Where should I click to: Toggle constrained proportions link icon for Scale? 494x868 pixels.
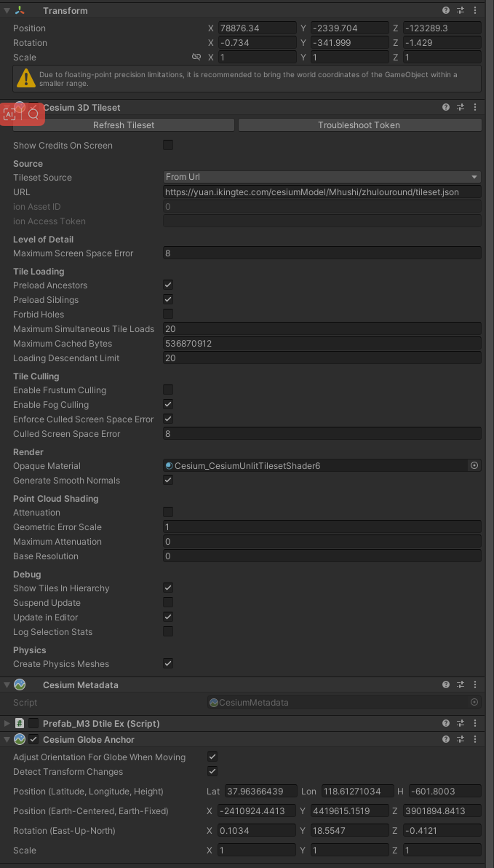(x=196, y=57)
